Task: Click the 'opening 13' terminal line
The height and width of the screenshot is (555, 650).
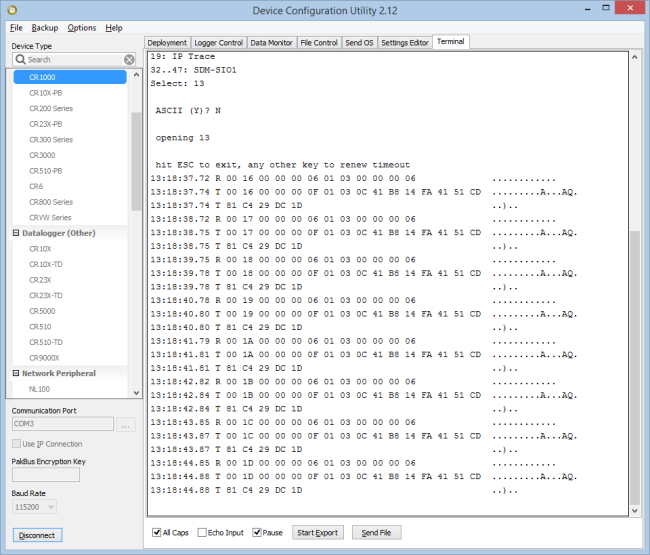Action: tap(182, 138)
